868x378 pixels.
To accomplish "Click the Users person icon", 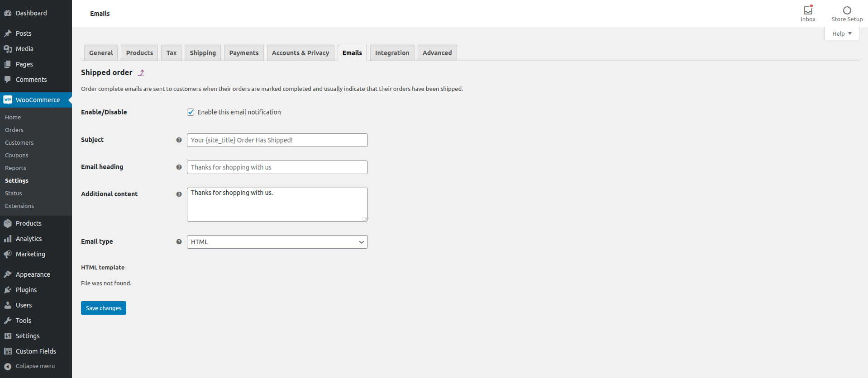I will click(8, 305).
